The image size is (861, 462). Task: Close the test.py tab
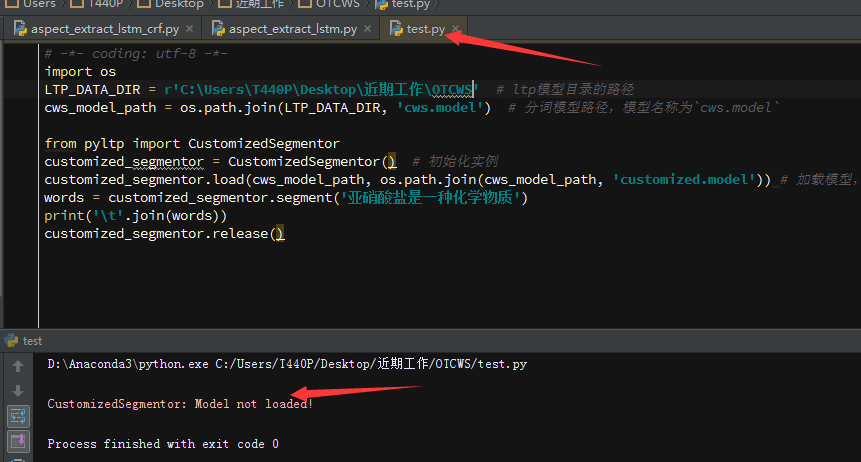pos(455,29)
